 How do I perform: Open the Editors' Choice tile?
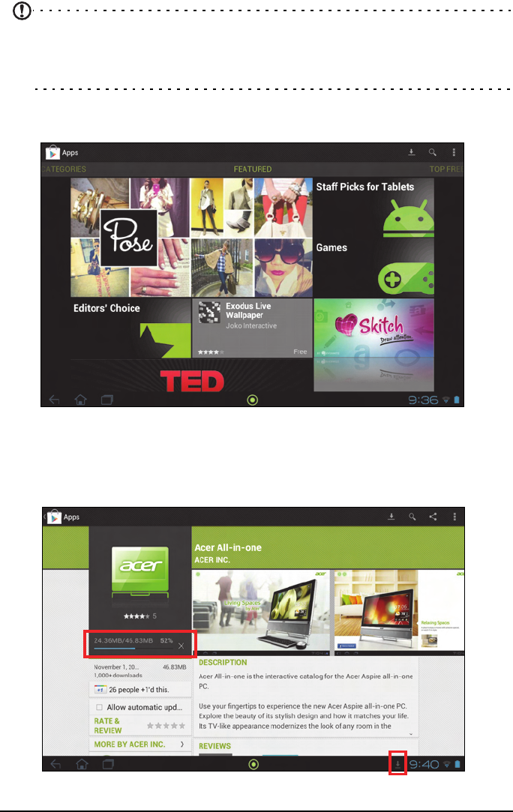[131, 328]
